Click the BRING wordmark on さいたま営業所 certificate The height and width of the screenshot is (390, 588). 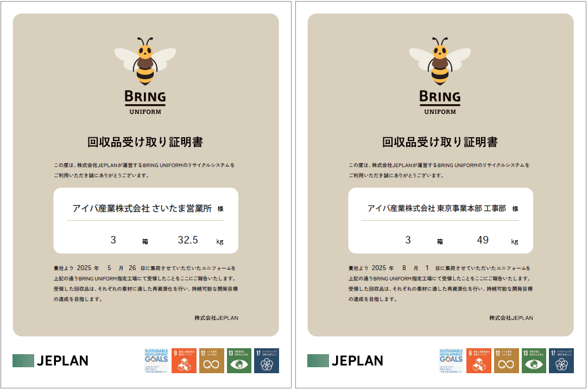[145, 97]
